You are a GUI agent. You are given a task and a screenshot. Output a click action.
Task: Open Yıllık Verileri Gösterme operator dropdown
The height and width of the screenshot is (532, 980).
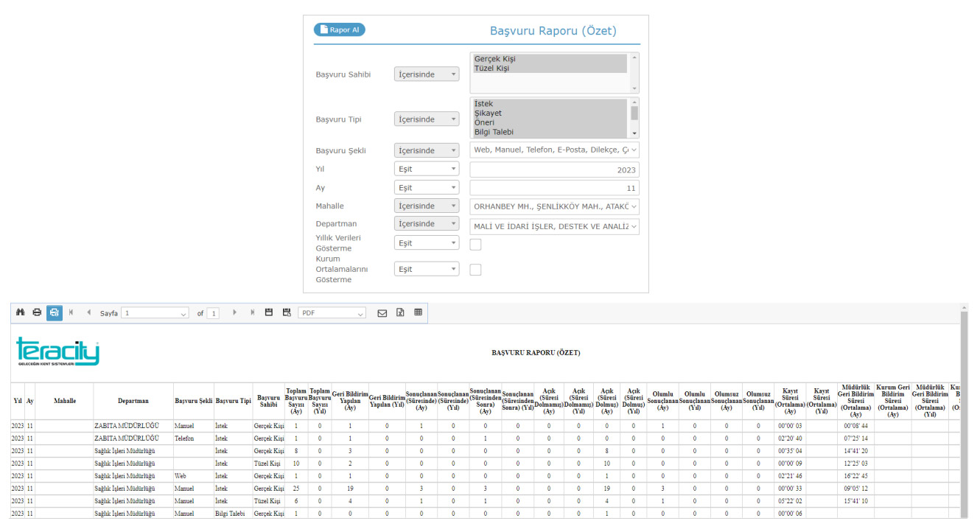pos(427,243)
